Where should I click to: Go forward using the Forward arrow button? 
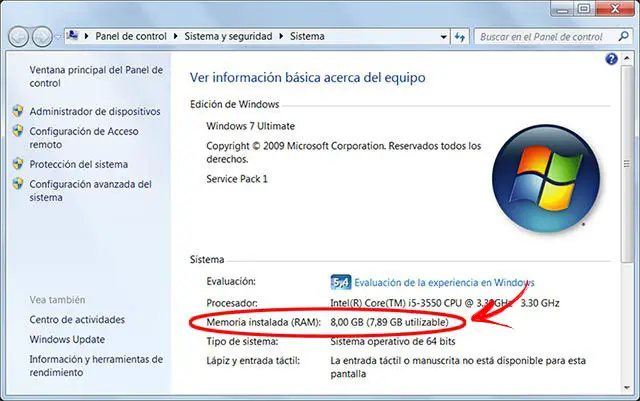[x=42, y=37]
